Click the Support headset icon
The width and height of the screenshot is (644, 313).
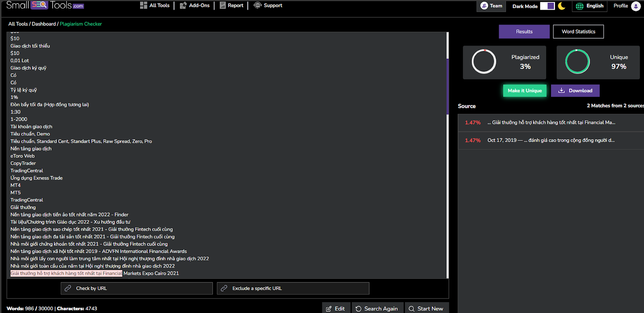(x=258, y=5)
